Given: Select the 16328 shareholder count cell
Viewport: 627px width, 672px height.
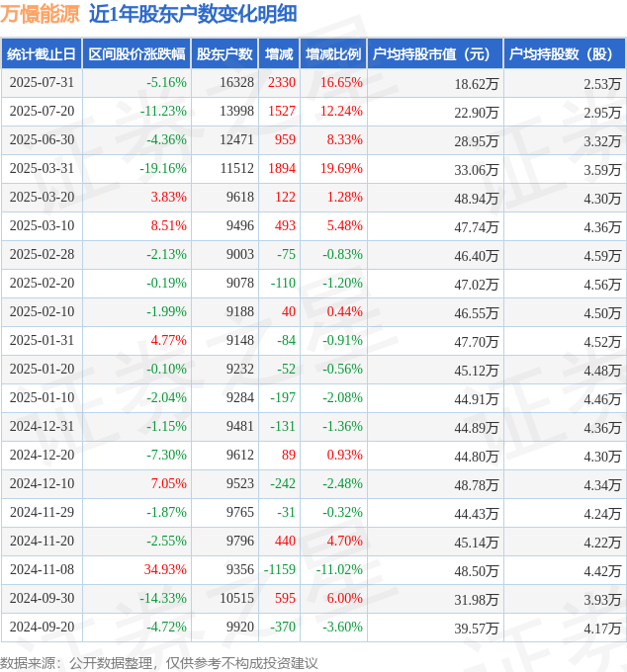Looking at the screenshot, I should click(x=237, y=83).
